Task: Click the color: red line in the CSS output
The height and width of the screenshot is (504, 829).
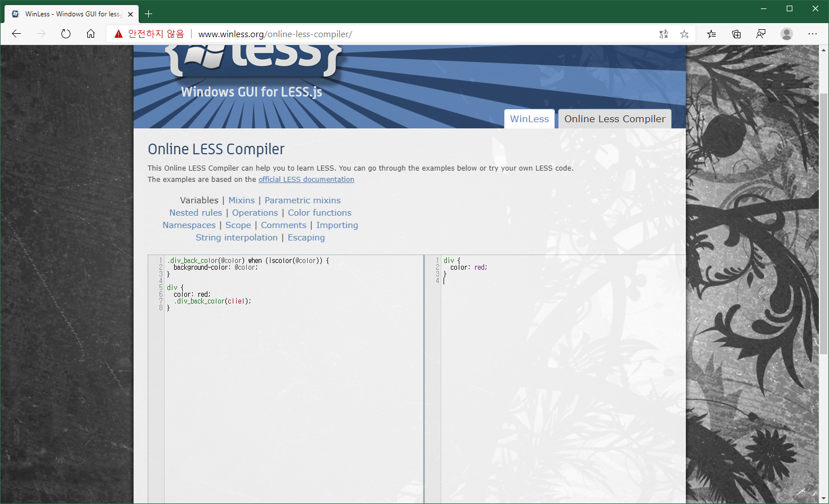Action: coord(468,267)
